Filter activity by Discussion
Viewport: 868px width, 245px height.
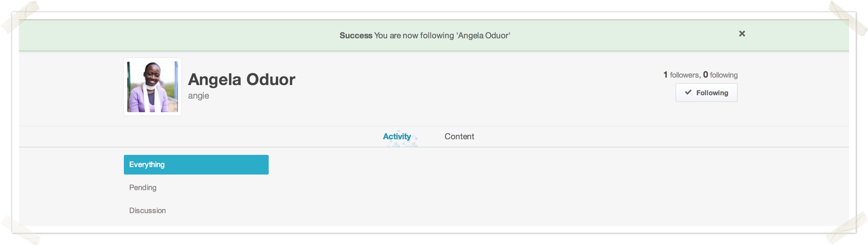click(x=148, y=211)
